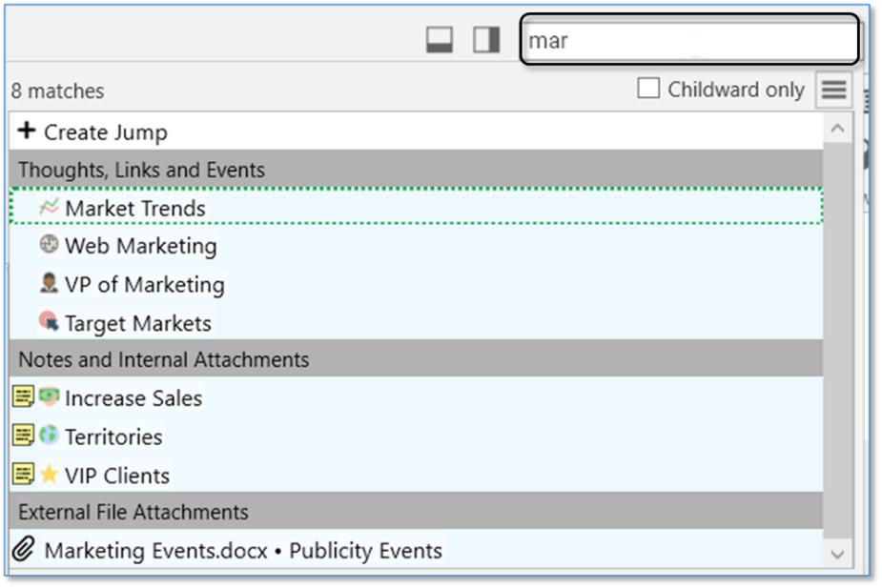Open the VP of Marketing result
Screen dimensions: 882x588
pyautogui.click(x=144, y=284)
